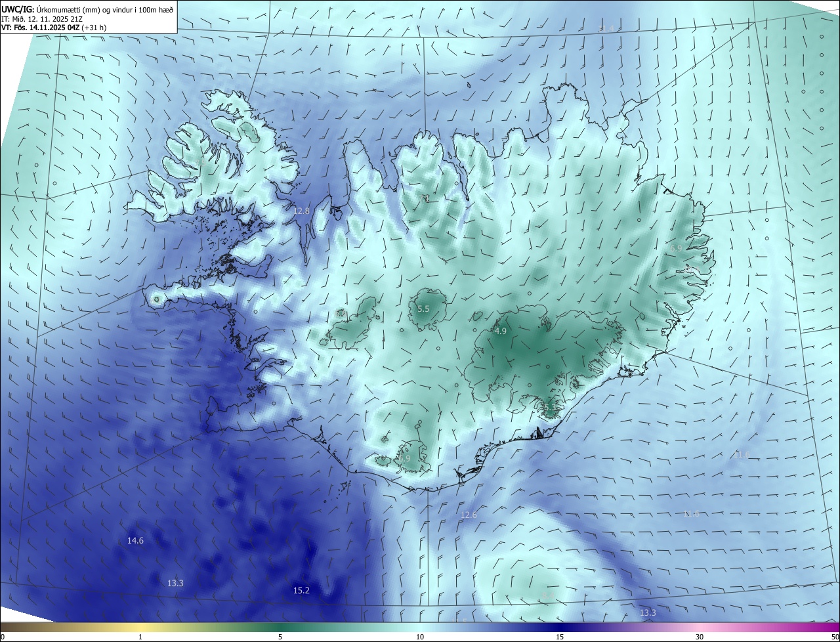Click the 12.8 value label on the map
The height and width of the screenshot is (642, 840).
pyautogui.click(x=301, y=211)
